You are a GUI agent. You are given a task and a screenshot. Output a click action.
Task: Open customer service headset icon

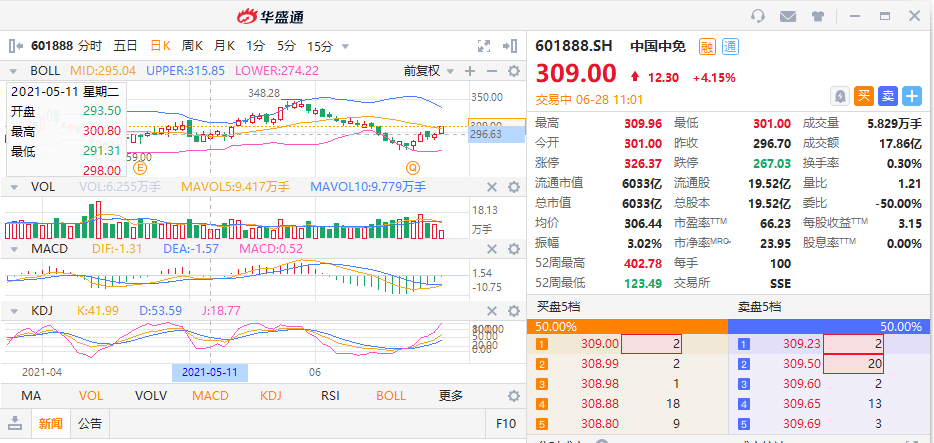758,16
